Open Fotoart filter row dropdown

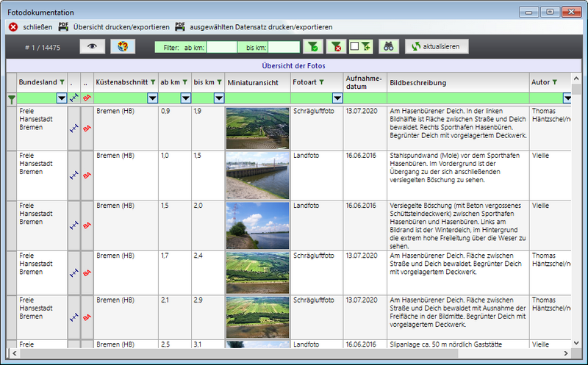coord(337,98)
